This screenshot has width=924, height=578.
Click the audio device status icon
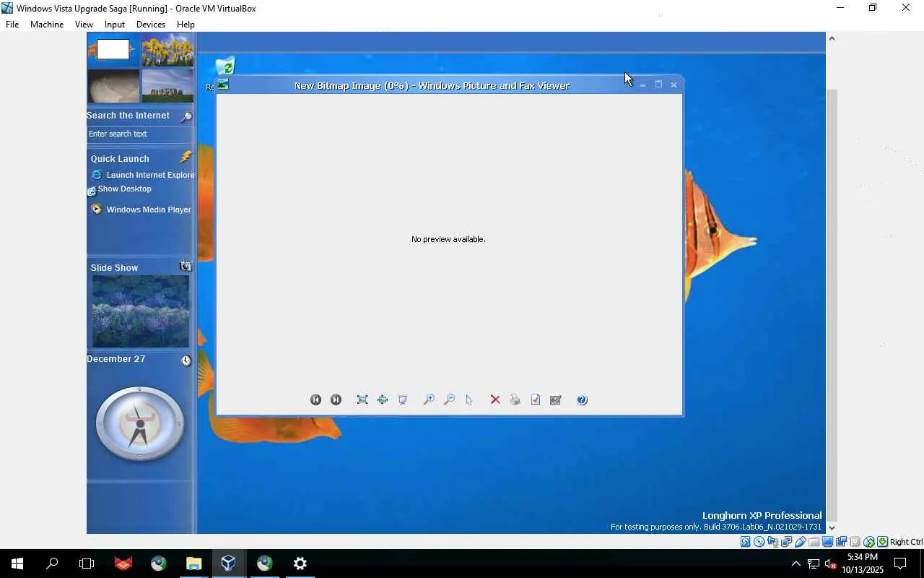point(773,542)
